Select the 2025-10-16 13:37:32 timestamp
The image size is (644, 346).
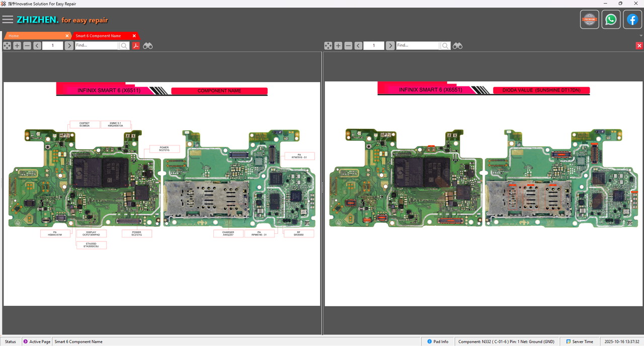point(622,341)
